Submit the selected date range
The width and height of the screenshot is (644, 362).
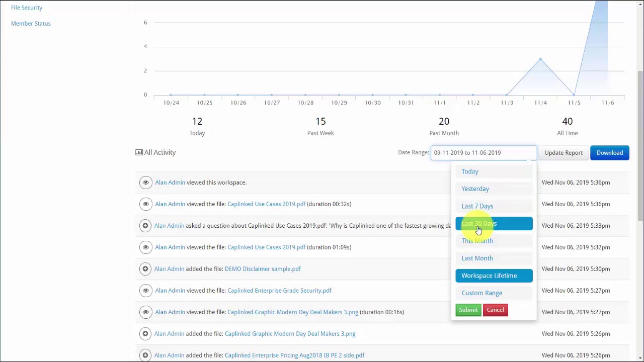pyautogui.click(x=468, y=310)
